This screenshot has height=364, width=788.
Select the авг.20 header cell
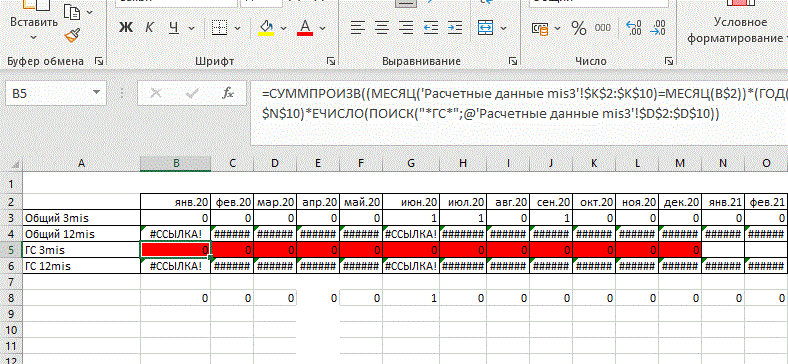point(509,202)
